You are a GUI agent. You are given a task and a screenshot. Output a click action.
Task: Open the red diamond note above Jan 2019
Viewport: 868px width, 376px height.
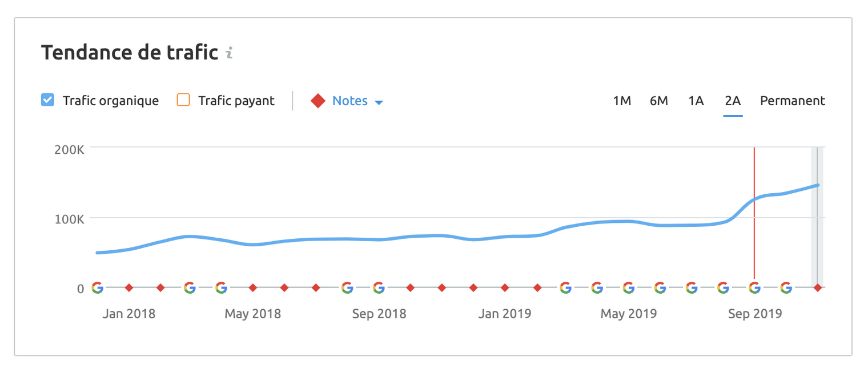point(505,287)
